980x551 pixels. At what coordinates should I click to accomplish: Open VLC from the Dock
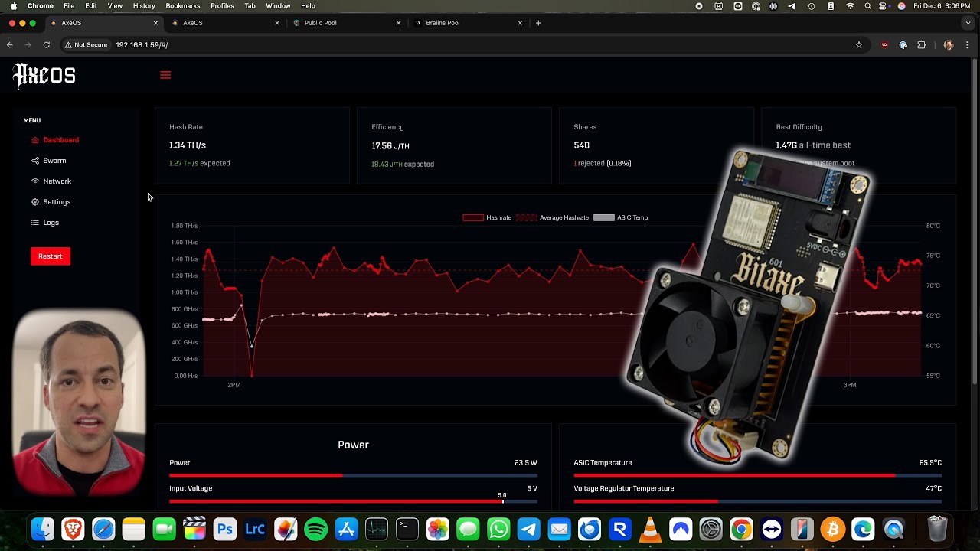click(x=650, y=529)
